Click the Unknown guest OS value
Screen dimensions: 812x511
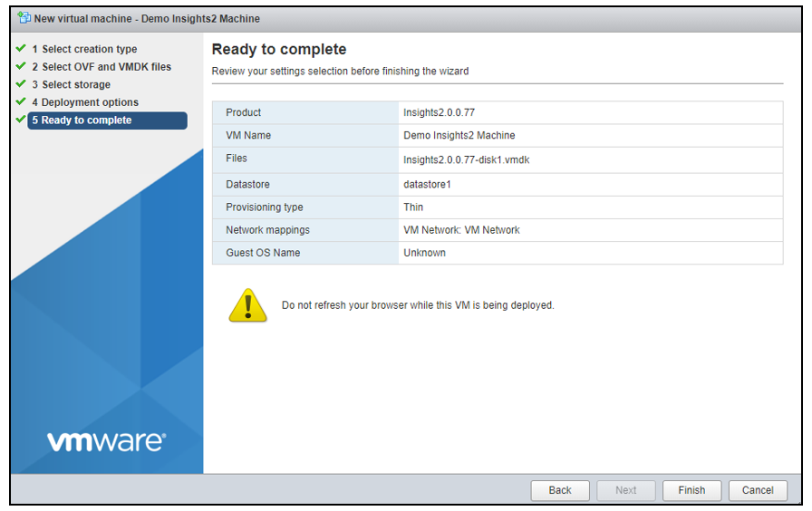(425, 253)
